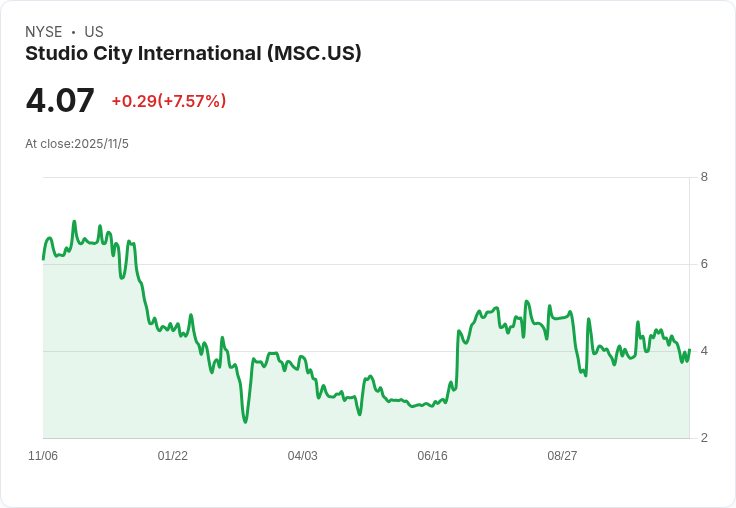Click the 6 label on price axis

click(x=704, y=264)
